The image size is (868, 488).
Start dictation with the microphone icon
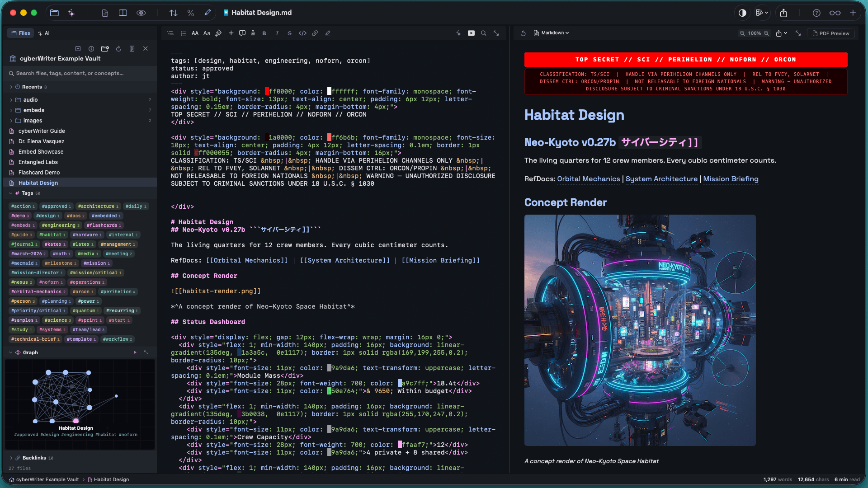click(x=253, y=33)
